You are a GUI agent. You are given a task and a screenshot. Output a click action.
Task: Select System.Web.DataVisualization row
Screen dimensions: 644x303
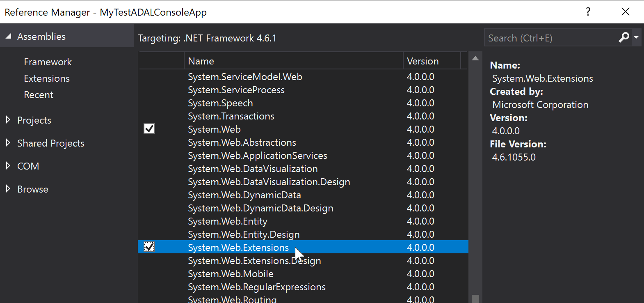(303, 169)
